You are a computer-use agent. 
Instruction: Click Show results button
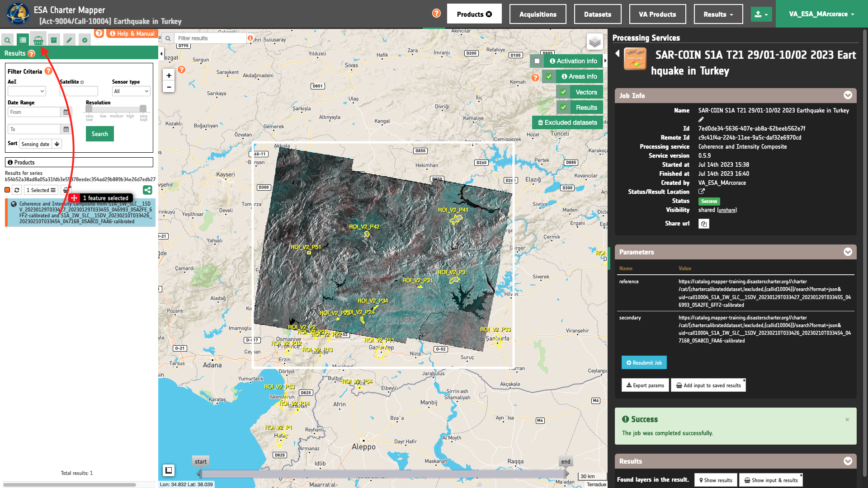pyautogui.click(x=716, y=480)
